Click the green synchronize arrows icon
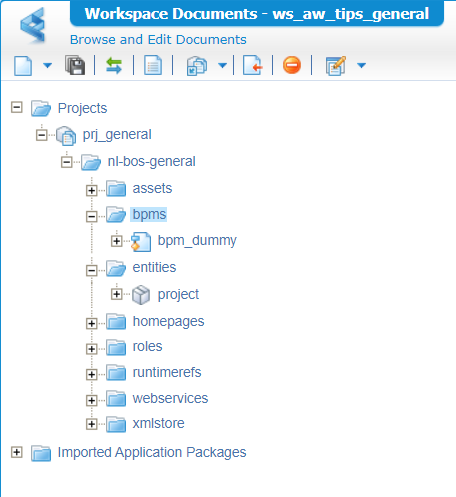This screenshot has width=456, height=497. point(114,65)
